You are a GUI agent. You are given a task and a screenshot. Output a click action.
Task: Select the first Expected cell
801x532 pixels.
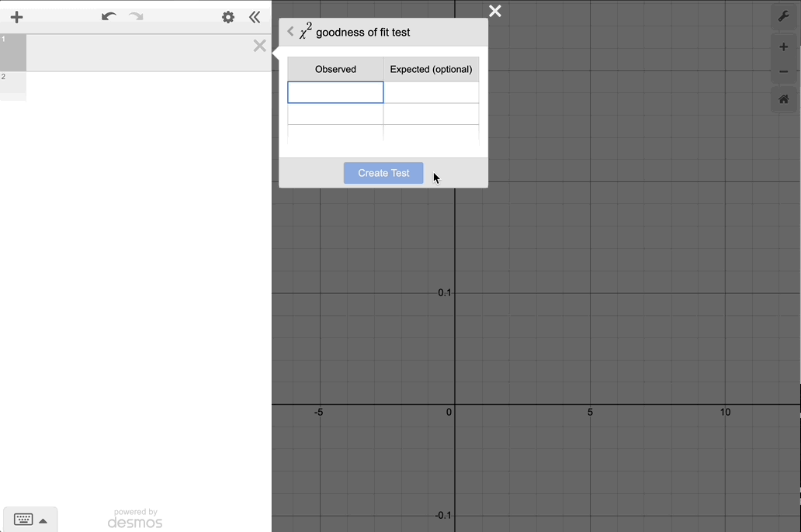tap(431, 92)
